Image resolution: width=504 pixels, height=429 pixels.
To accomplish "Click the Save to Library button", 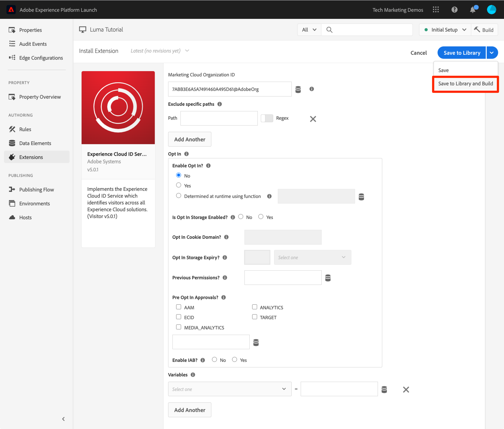I will [462, 53].
